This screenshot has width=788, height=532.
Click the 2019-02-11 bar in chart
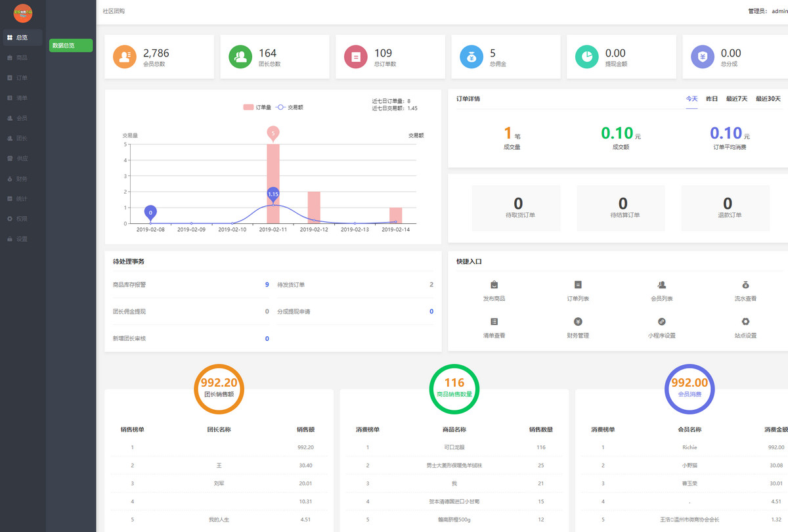coord(273,184)
